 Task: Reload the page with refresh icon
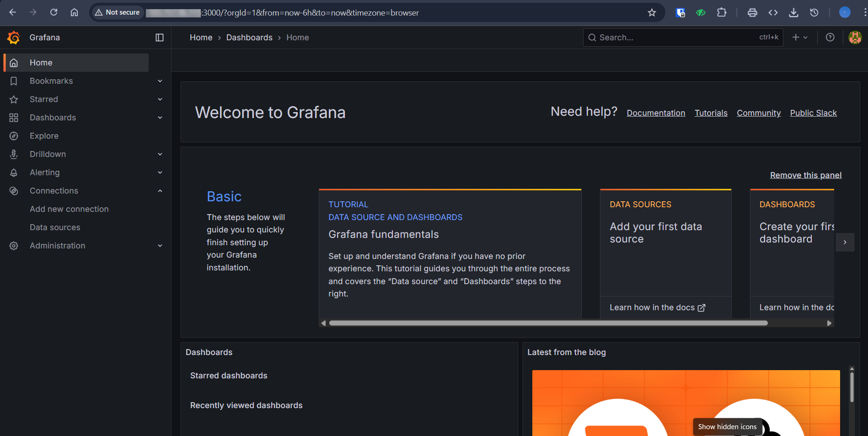[54, 12]
